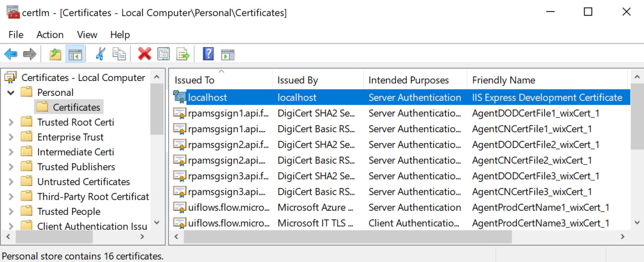Click localhost in the Issued By column
The height and width of the screenshot is (262, 644).
pyautogui.click(x=297, y=98)
